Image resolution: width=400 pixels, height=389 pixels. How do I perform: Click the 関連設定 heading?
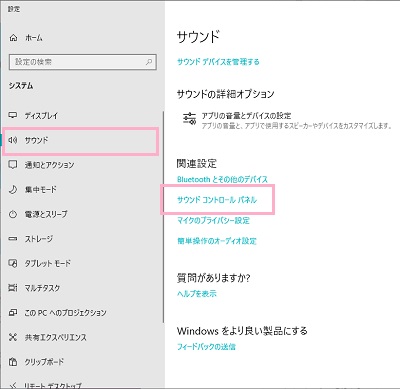197,164
